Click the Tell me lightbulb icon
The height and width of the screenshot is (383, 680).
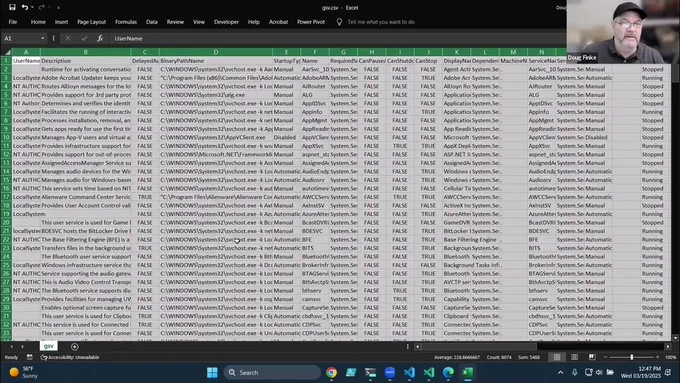tap(339, 22)
